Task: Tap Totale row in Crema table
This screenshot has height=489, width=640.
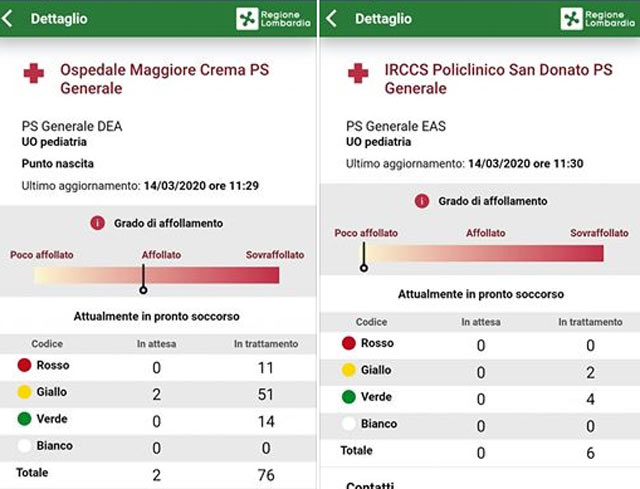Action: [32, 473]
